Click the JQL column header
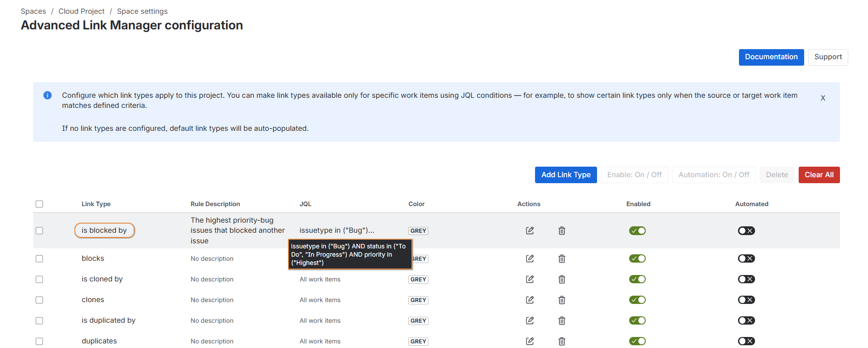868x348 pixels. [x=305, y=204]
